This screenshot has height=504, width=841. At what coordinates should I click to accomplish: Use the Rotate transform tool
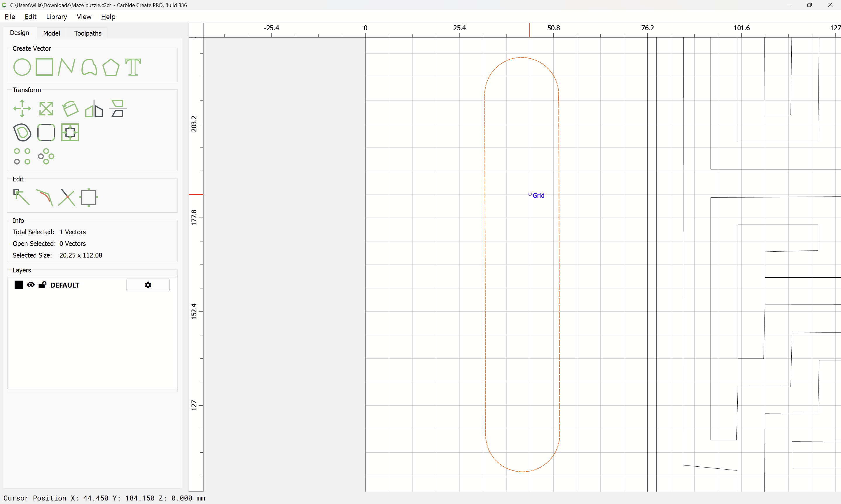click(70, 109)
